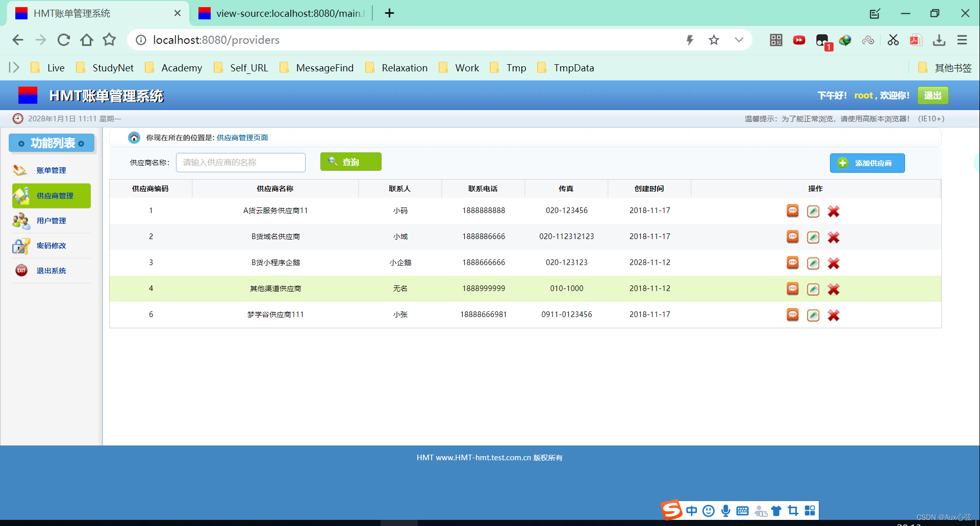Switch to the HMT账单管理系统 browser tab
Image resolution: width=980 pixels, height=526 pixels.
tap(97, 13)
